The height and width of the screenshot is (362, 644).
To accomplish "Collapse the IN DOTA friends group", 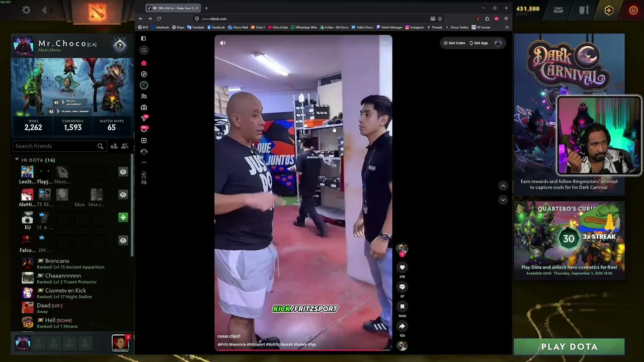I will (17, 160).
